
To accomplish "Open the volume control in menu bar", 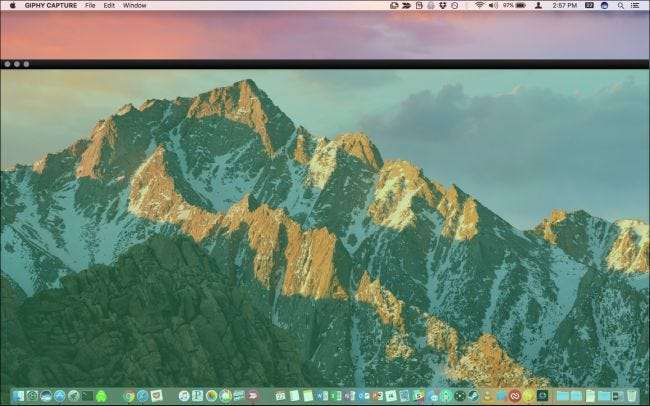I will tap(492, 5).
